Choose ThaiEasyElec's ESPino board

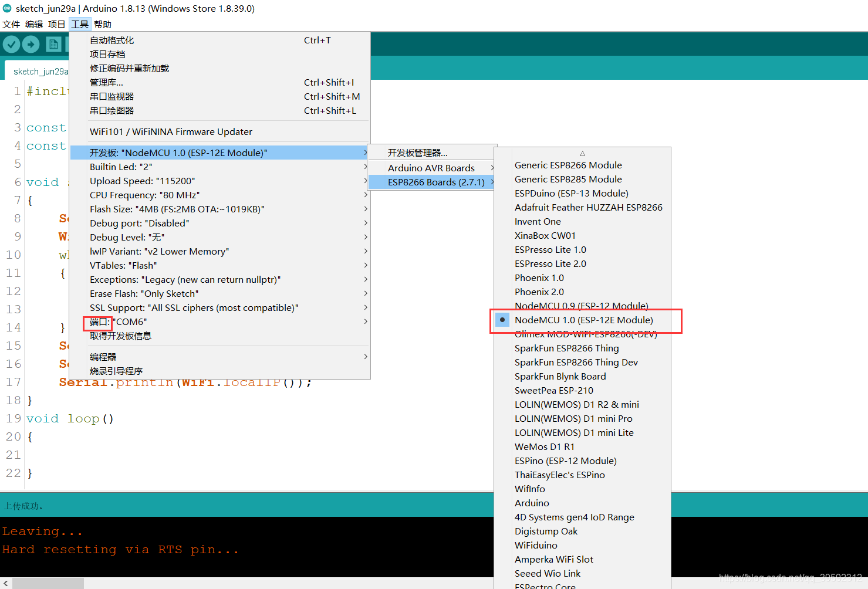pyautogui.click(x=582, y=475)
